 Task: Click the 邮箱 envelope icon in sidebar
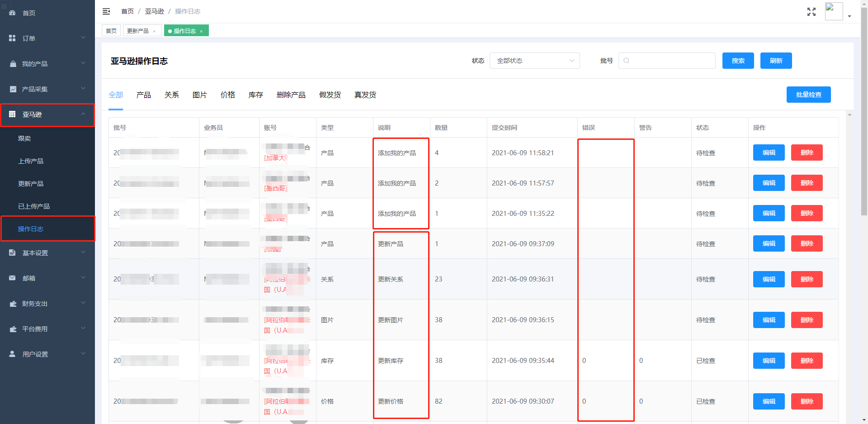(12, 278)
